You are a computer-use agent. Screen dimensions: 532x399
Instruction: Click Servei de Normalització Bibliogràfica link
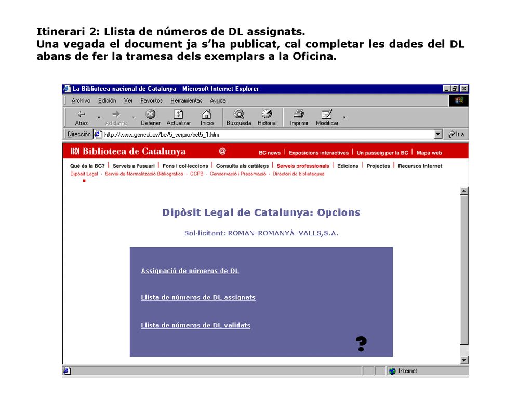click(144, 174)
